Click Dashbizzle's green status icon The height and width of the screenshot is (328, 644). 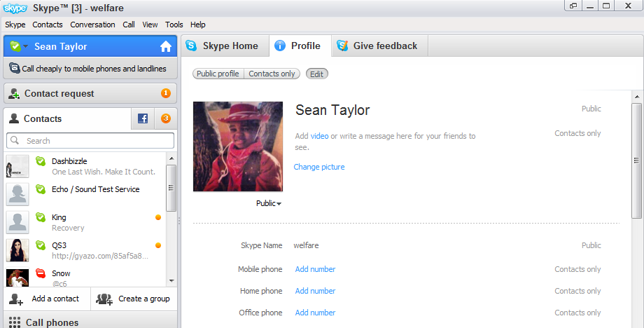click(x=41, y=161)
